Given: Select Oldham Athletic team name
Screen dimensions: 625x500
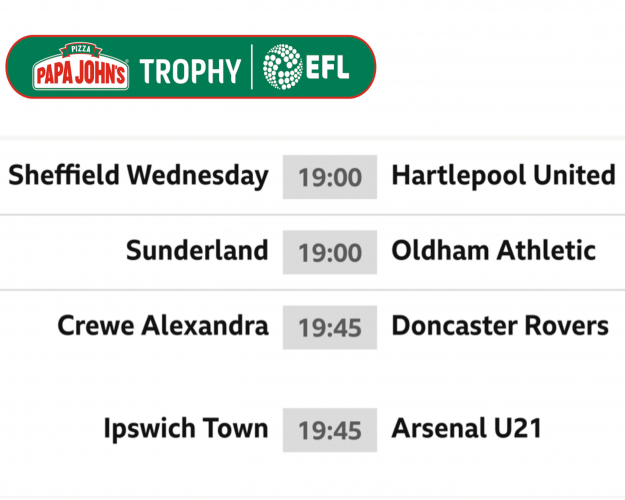Looking at the screenshot, I should 493,250.
